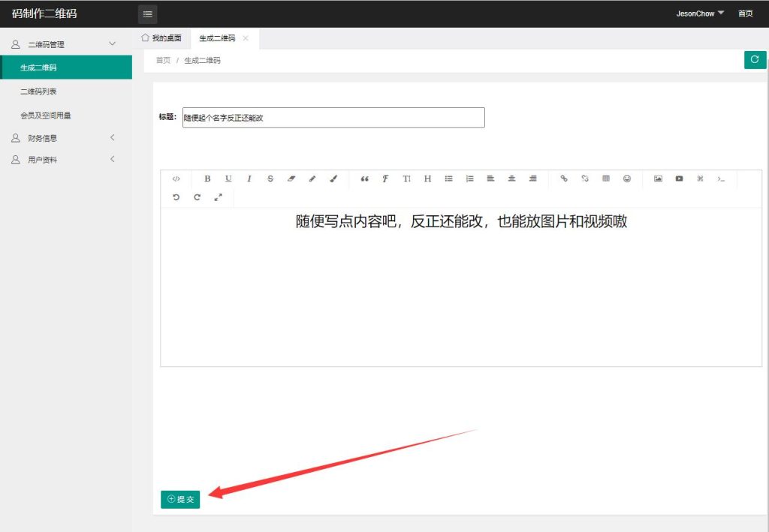Screen dimensions: 769x532
Task: Insert a table
Action: pyautogui.click(x=606, y=179)
